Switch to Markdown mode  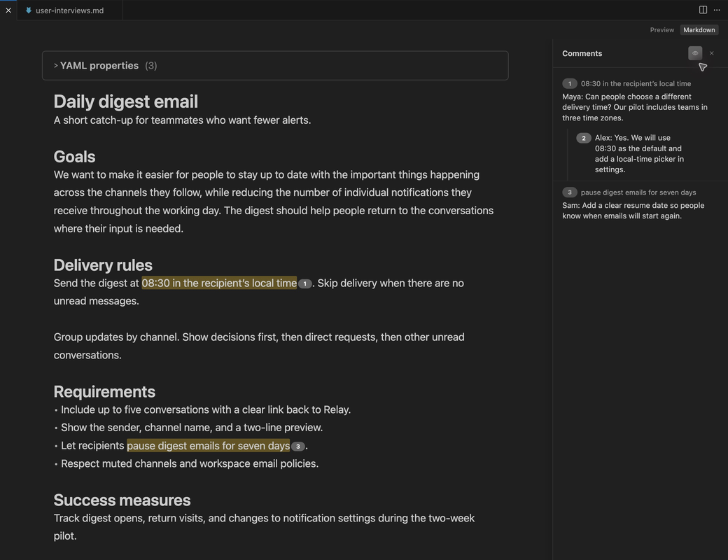[699, 29]
